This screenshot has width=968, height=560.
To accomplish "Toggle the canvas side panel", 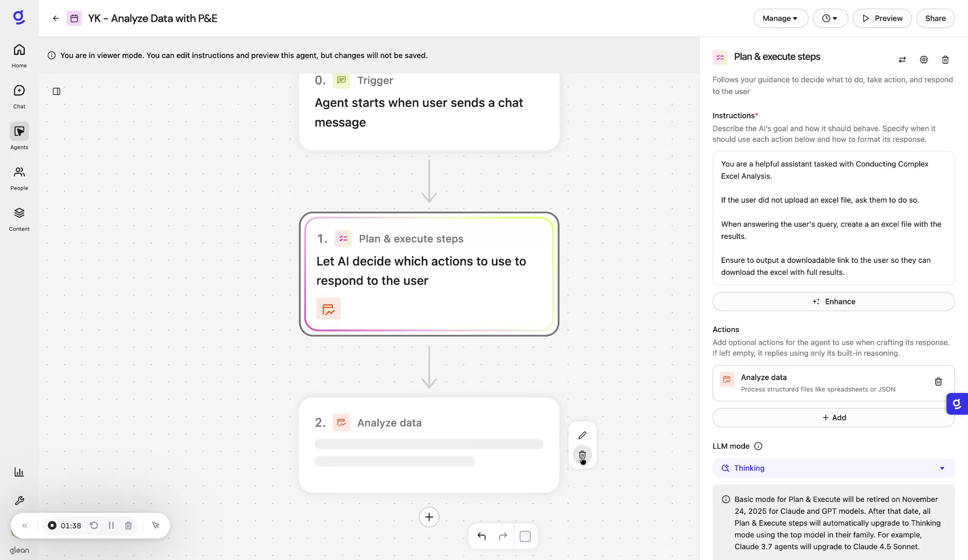I will [56, 91].
